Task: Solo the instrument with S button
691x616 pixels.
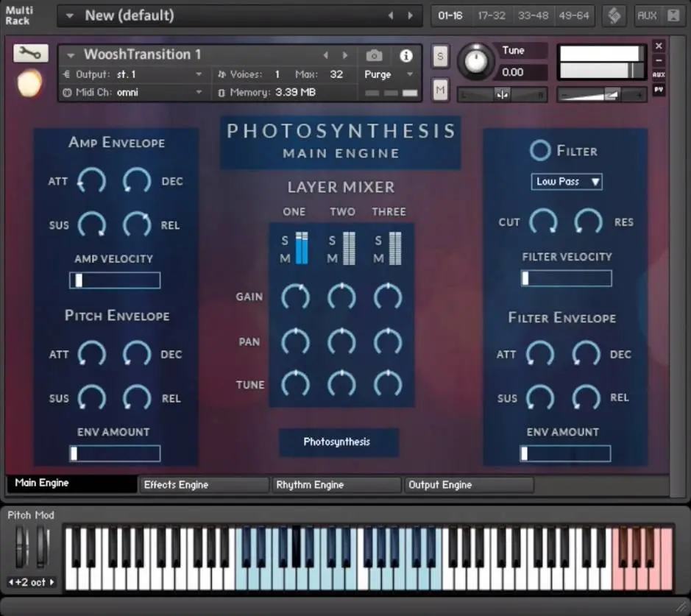Action: click(440, 56)
